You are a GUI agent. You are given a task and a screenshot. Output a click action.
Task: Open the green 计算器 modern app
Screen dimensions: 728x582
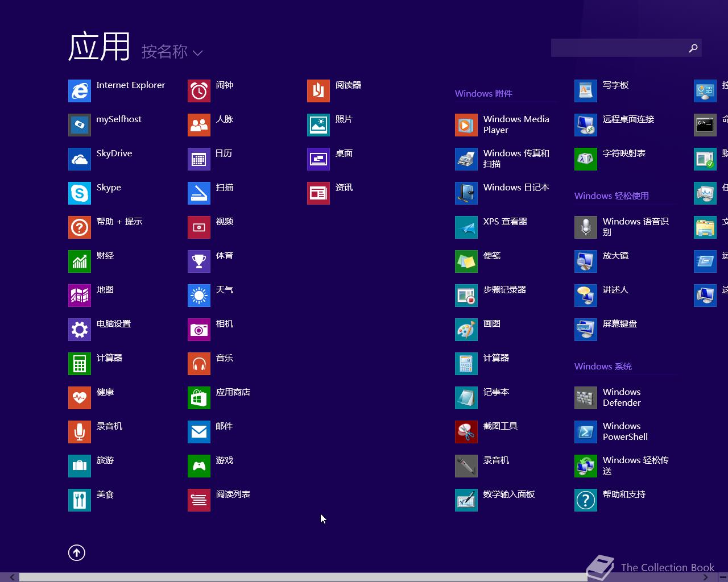(x=80, y=364)
